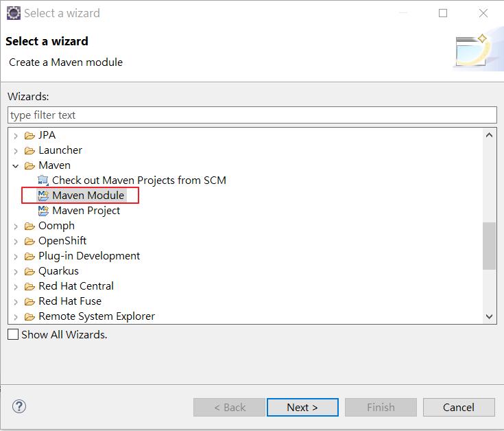The image size is (504, 431).
Task: Expand the Plug-in Development category
Action: [x=15, y=257]
